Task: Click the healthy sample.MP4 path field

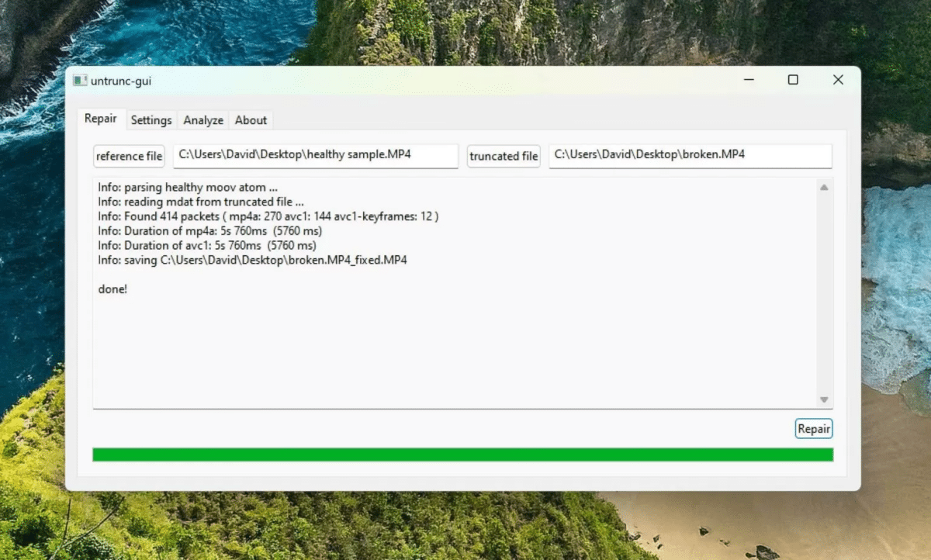Action: point(316,155)
